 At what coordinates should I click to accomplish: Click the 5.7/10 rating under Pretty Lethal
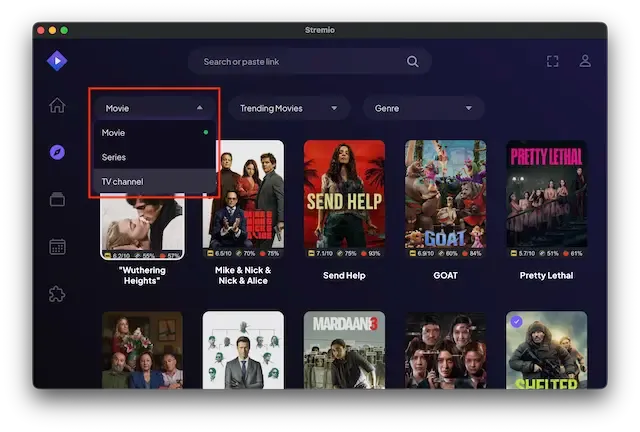pos(523,254)
